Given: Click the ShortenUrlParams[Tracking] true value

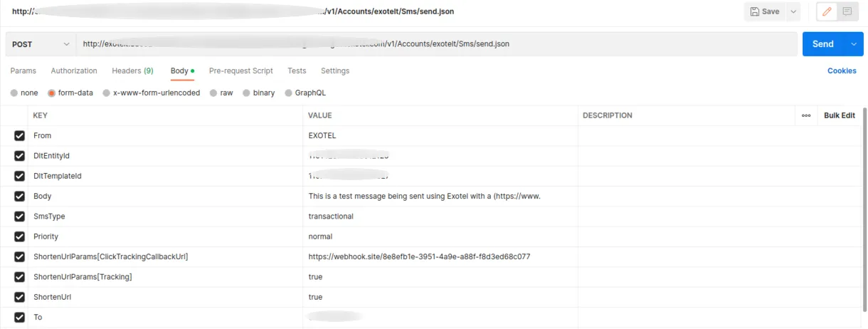Looking at the screenshot, I should [x=440, y=277].
